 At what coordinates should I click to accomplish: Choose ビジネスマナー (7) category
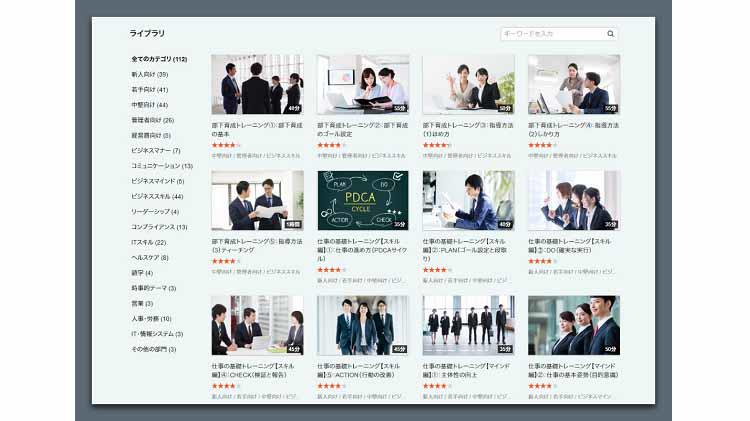tap(155, 150)
